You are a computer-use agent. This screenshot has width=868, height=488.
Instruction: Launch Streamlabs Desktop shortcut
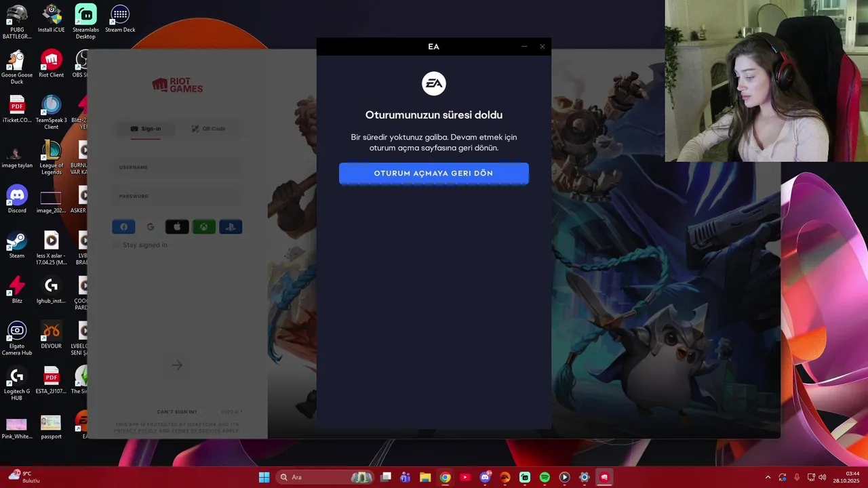pos(85,22)
